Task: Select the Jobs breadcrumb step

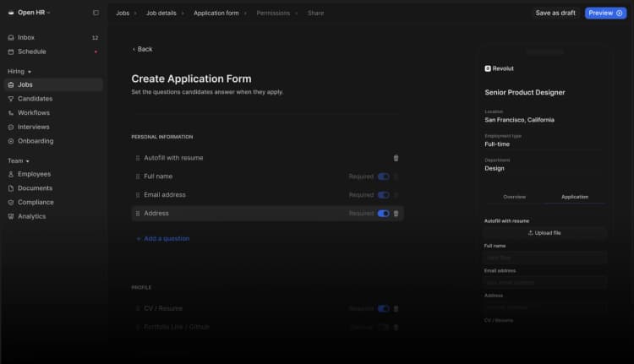Action: [123, 14]
